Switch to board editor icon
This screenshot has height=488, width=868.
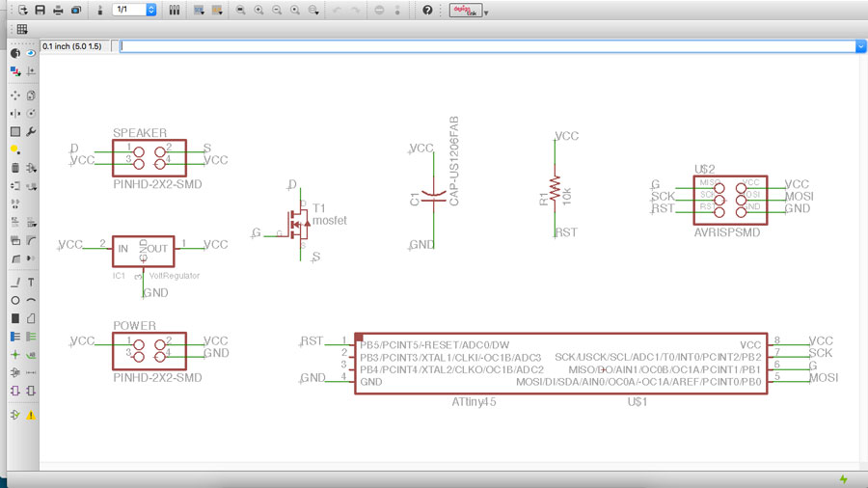pos(100,10)
